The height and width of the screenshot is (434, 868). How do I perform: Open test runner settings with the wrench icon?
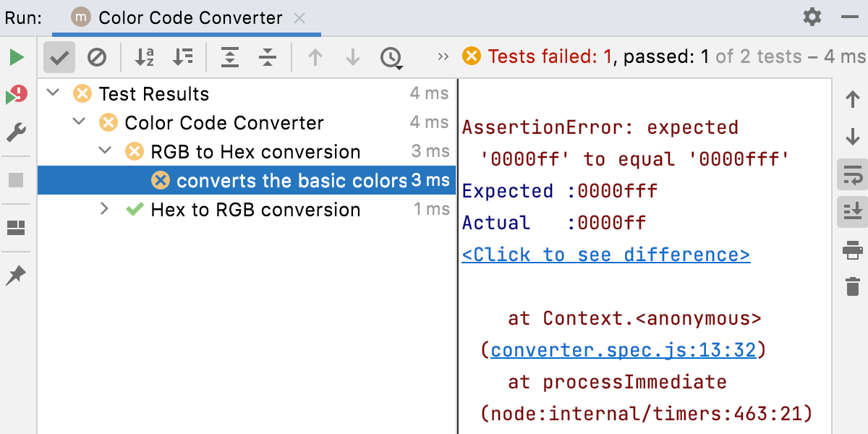[x=16, y=132]
